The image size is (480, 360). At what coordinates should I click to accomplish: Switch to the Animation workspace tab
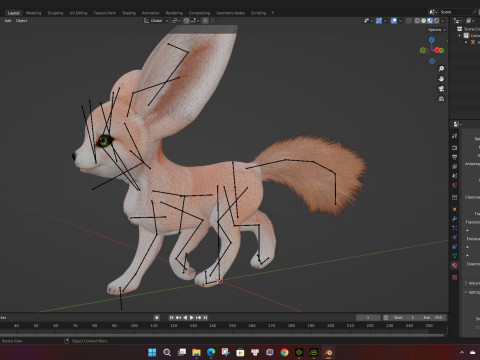[x=151, y=13]
